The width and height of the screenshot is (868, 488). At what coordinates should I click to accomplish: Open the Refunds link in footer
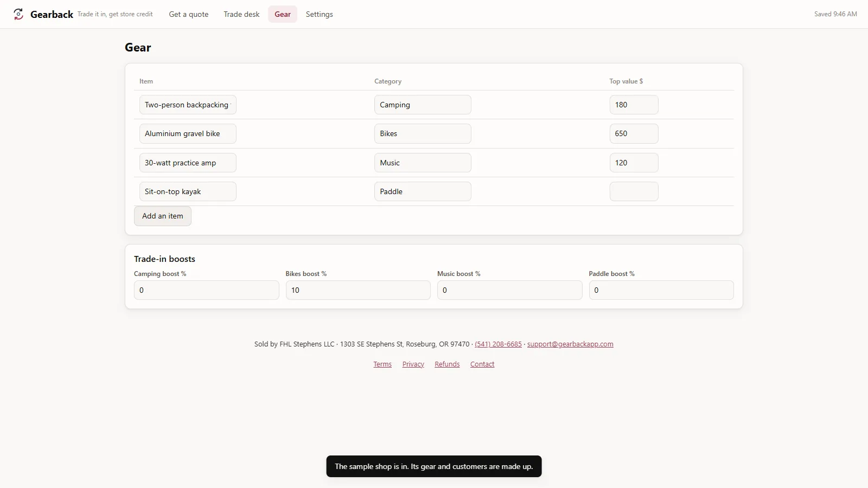click(447, 364)
